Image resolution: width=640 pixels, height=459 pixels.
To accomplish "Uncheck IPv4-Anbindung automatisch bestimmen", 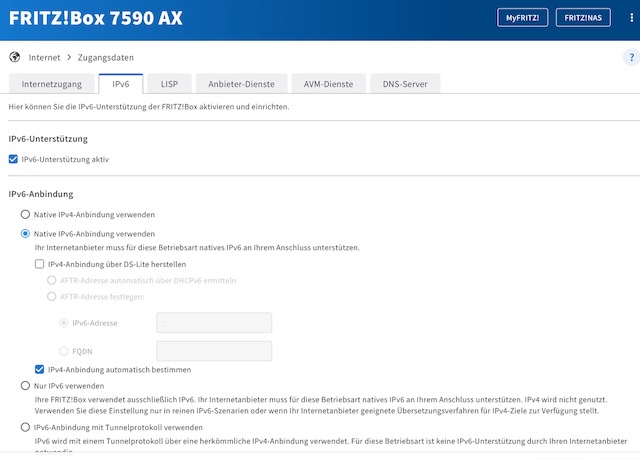I will pyautogui.click(x=40, y=369).
